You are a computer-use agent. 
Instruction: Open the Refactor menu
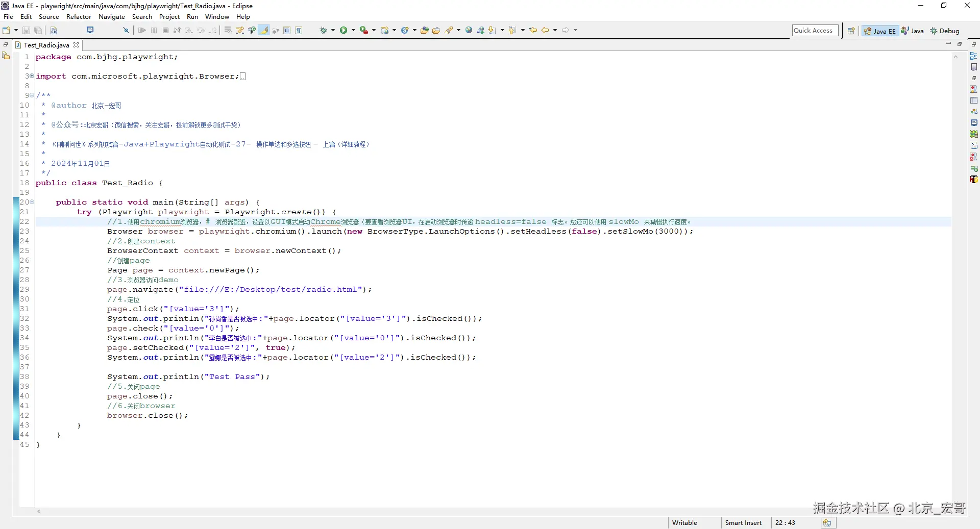79,17
